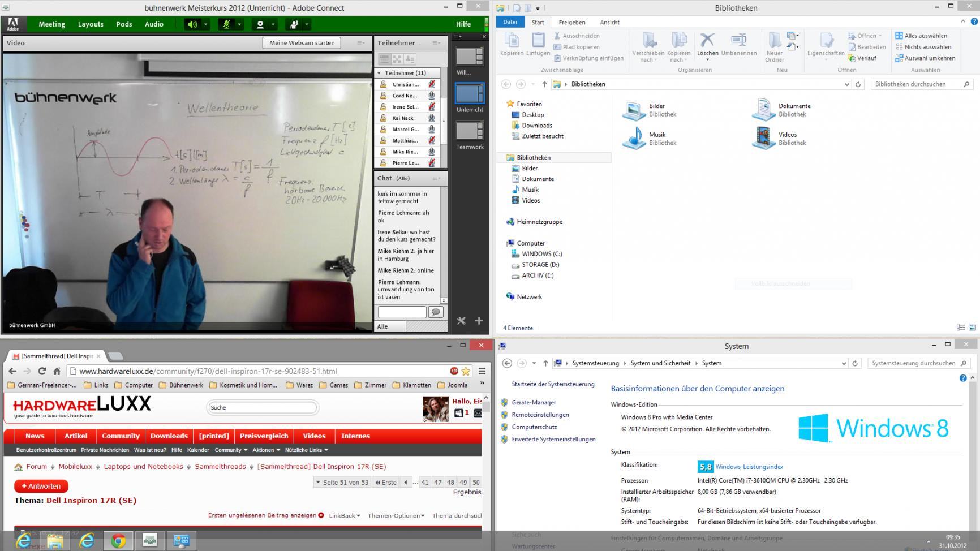Screen dimensions: 980x551
Task: Click the Chat pod vertical scrollbar
Action: [444, 244]
